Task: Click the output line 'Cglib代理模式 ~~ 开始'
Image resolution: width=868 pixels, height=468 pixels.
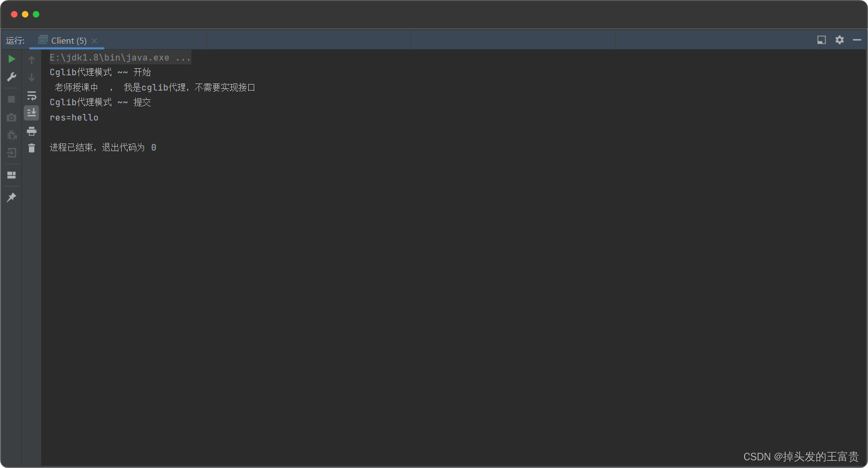Action: (x=100, y=72)
